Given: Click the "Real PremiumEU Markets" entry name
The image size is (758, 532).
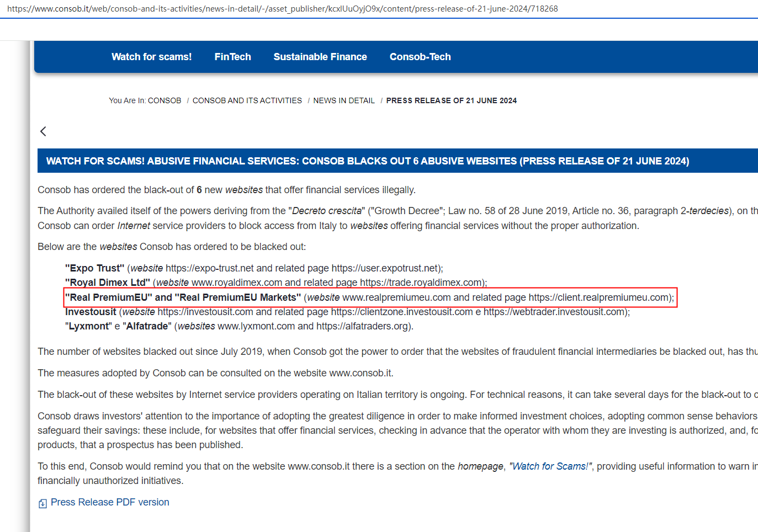Looking at the screenshot, I should pyautogui.click(x=238, y=297).
